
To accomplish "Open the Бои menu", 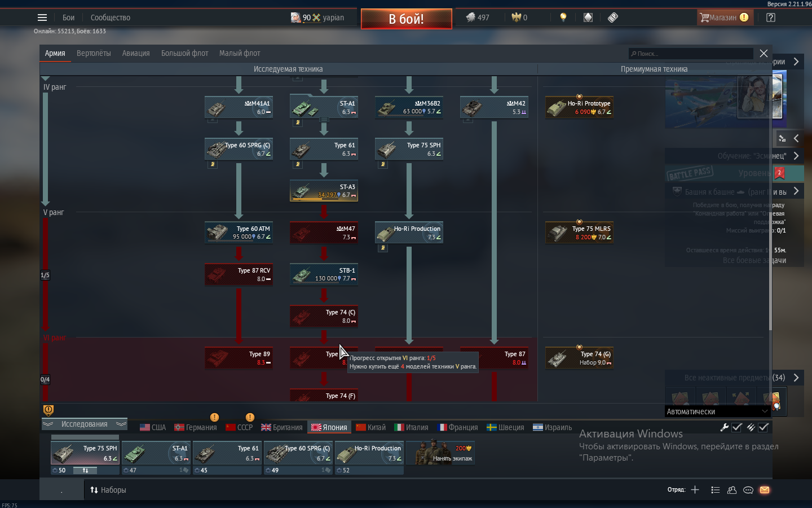I will tap(69, 17).
